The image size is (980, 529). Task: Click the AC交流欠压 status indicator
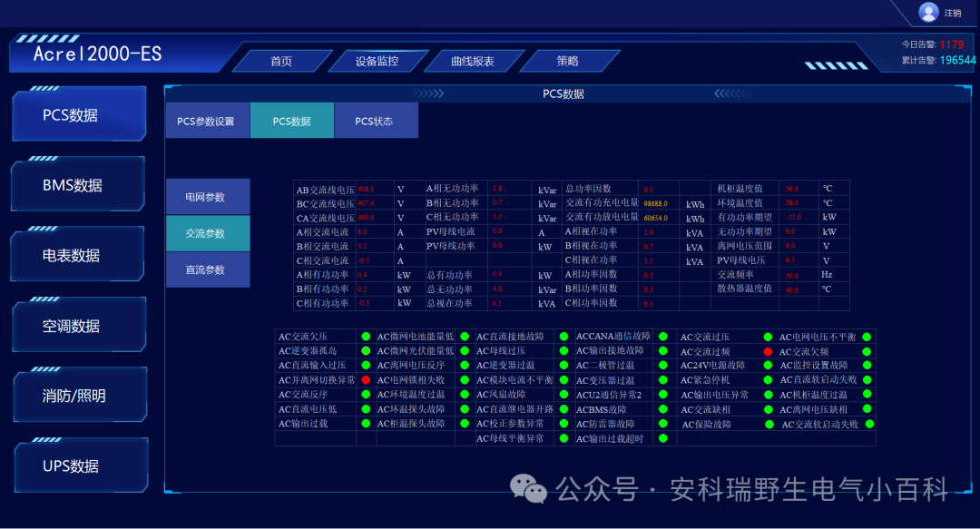366,337
